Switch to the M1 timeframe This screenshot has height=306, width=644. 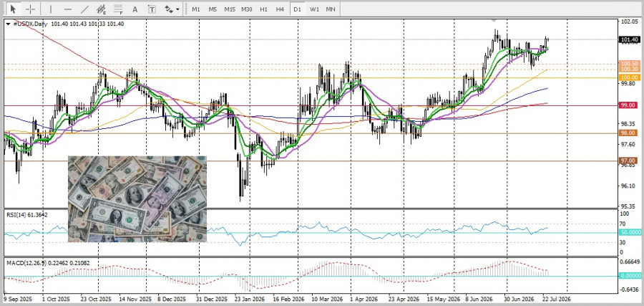point(196,9)
